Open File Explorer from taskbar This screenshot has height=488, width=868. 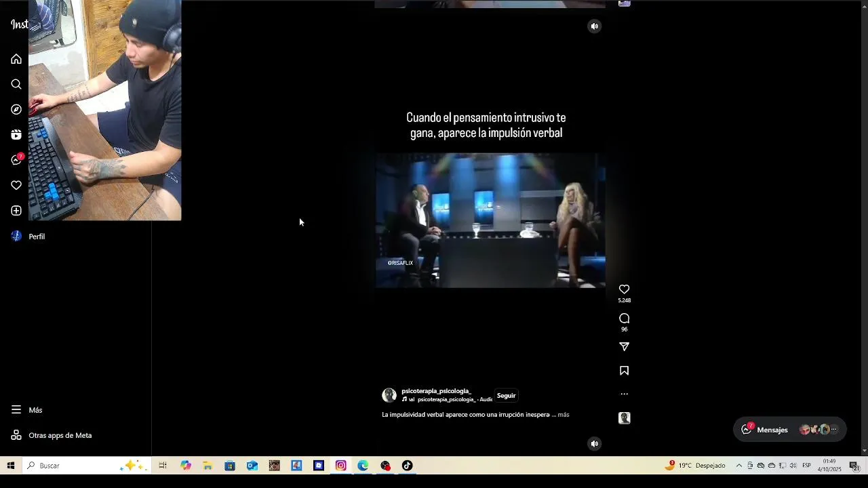(208, 466)
